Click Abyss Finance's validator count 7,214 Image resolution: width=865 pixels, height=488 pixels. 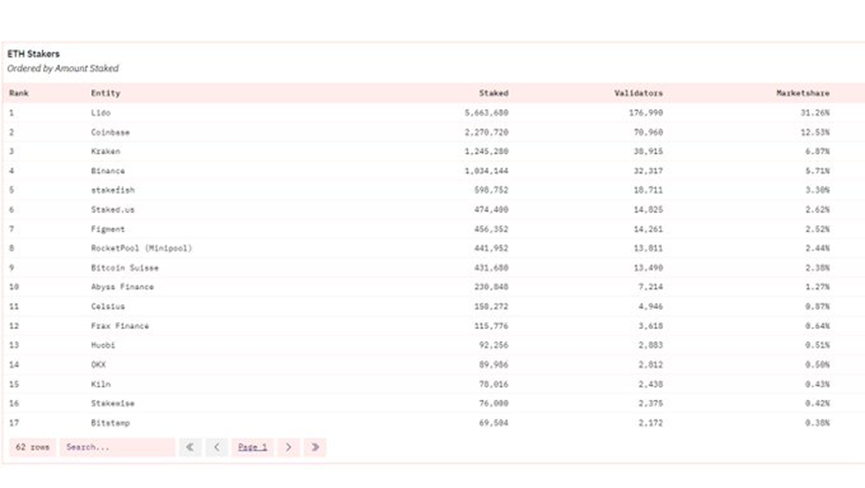650,287
